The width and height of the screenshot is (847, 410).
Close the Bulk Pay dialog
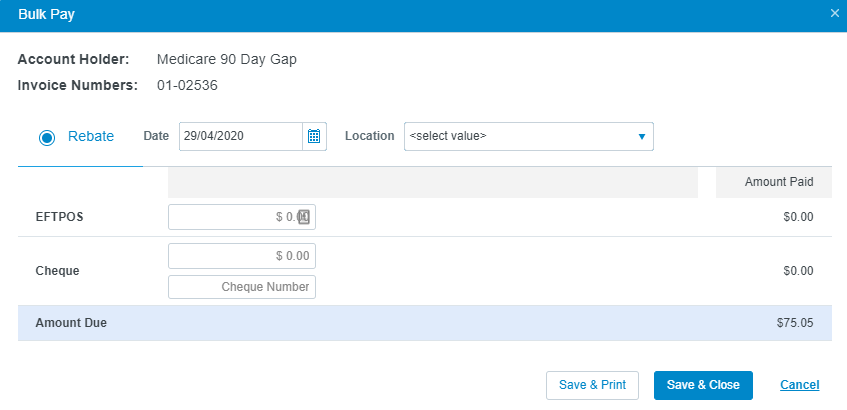835,14
